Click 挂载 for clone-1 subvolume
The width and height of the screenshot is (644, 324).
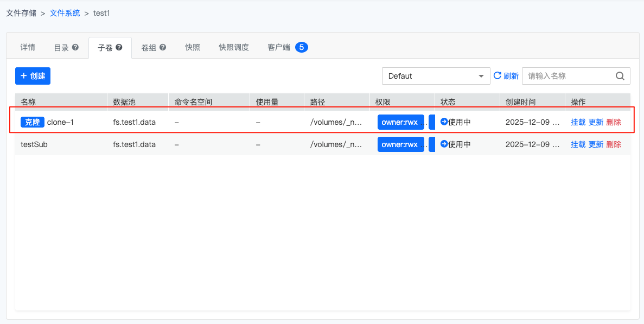[578, 122]
